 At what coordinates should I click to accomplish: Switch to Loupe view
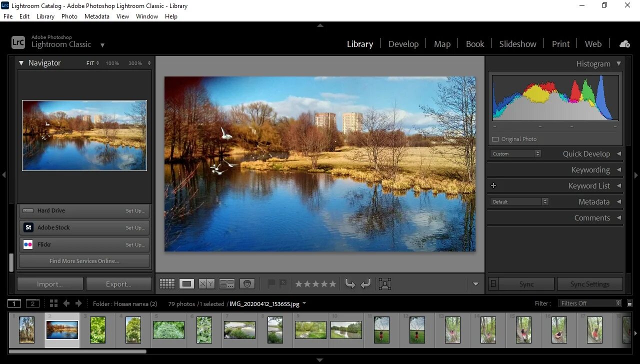[186, 283]
